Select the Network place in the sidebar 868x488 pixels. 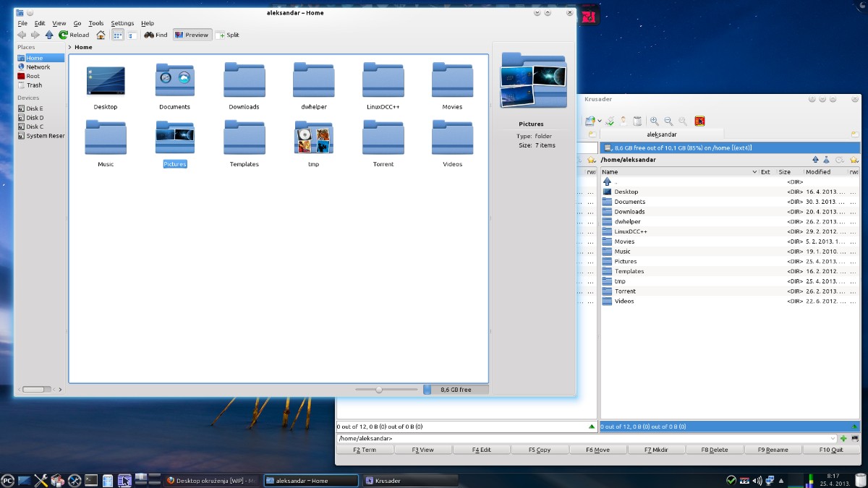pyautogui.click(x=38, y=67)
